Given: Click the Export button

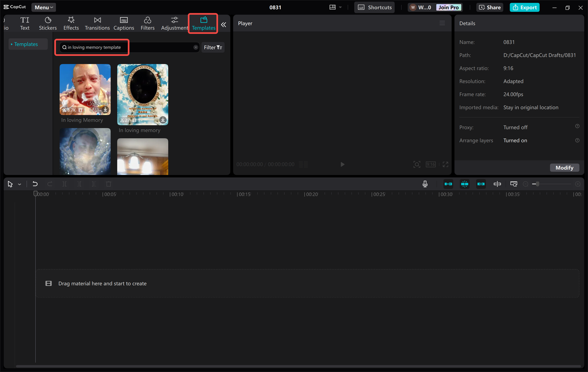Looking at the screenshot, I should pyautogui.click(x=524, y=7).
